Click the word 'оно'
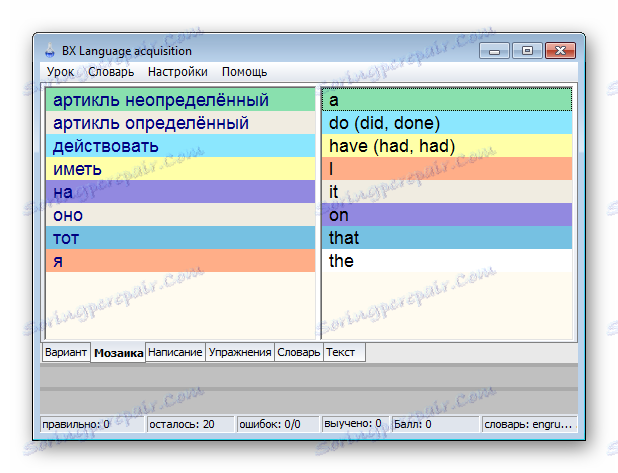The width and height of the screenshot is (618, 473). (x=181, y=214)
